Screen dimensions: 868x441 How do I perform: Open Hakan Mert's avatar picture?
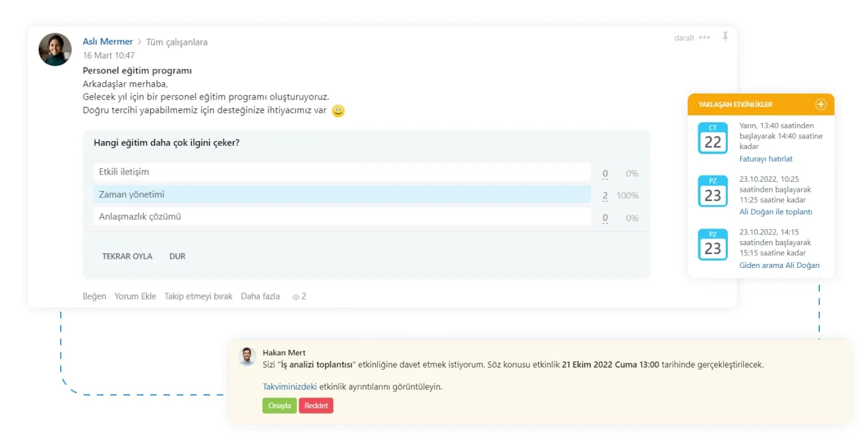click(247, 356)
